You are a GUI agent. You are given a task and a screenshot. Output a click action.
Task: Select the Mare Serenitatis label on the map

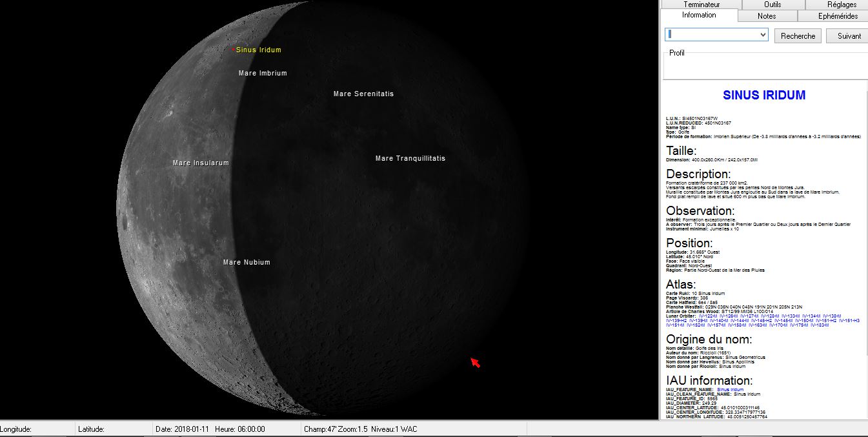363,94
